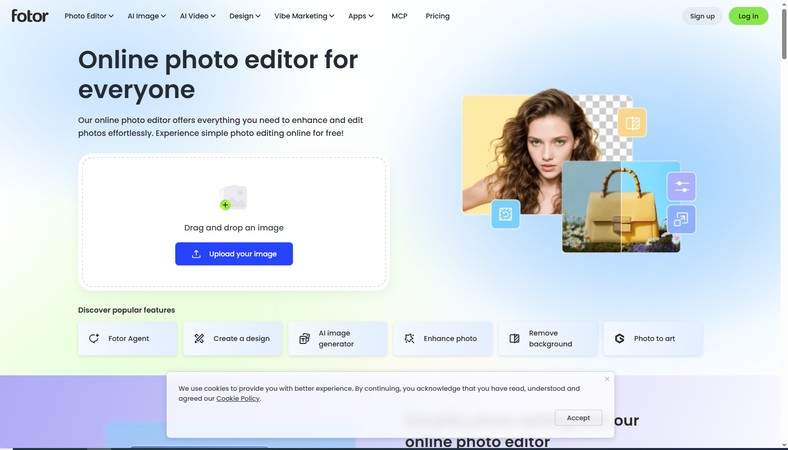The height and width of the screenshot is (450, 788).
Task: Click the Discover popular features label
Action: 127,310
